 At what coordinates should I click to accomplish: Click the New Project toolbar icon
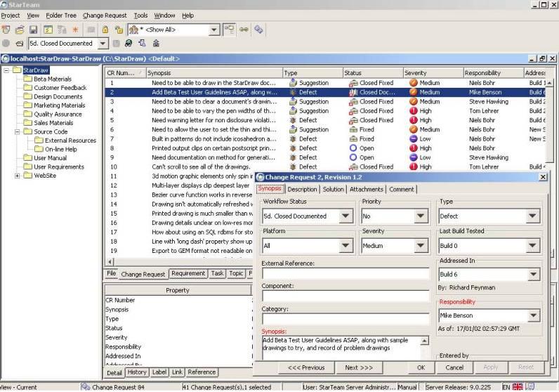tap(6, 30)
